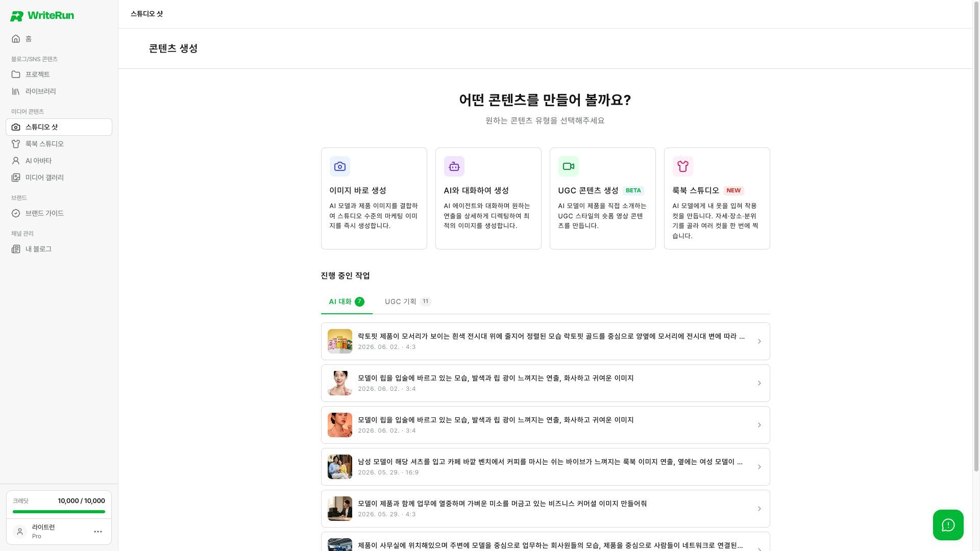The image size is (980, 551).
Task: Click the pink shirt icon in 룩북 스튜디오 card
Action: click(683, 166)
